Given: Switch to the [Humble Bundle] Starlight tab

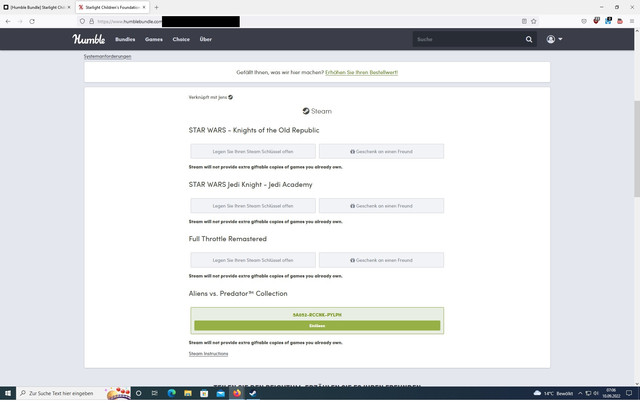Looking at the screenshot, I should point(37,7).
